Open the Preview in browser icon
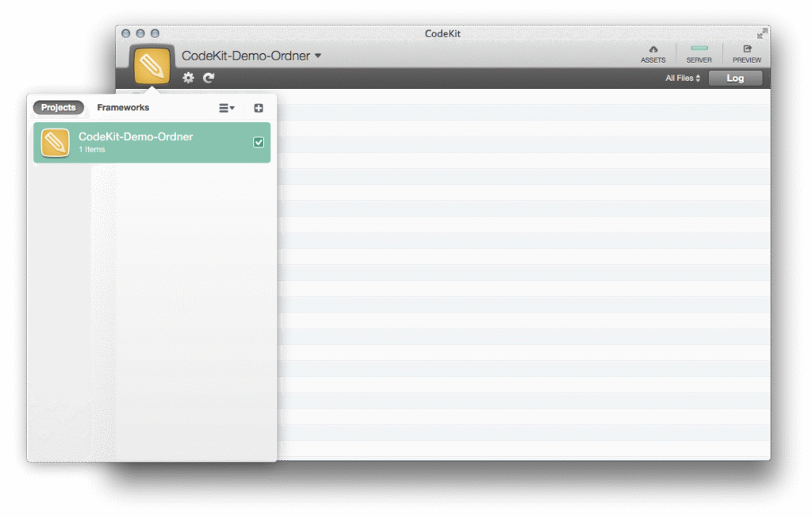This screenshot has height=518, width=812. pyautogui.click(x=746, y=53)
